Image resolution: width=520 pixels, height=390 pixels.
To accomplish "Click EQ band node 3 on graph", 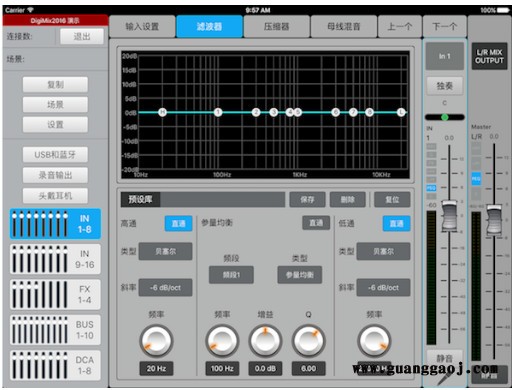I will coord(274,112).
